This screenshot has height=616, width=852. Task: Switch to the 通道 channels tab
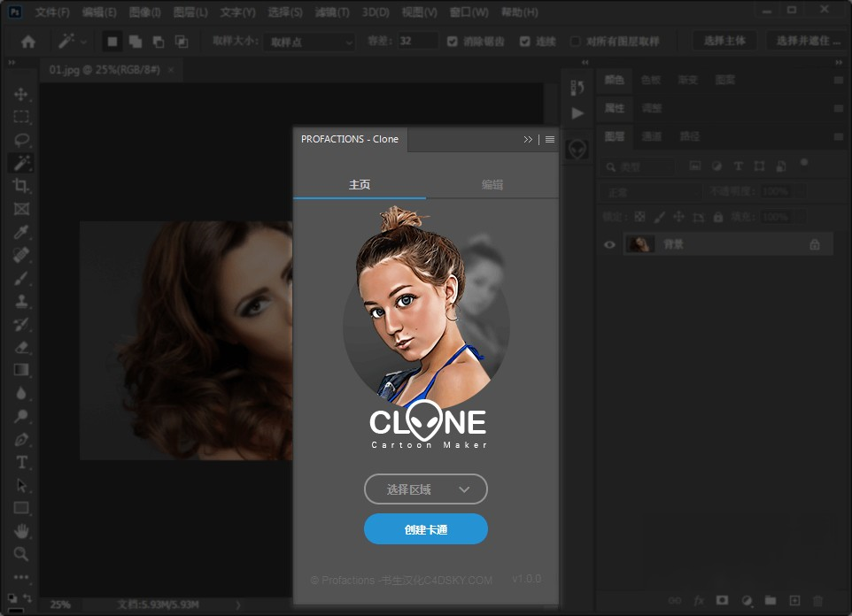click(652, 136)
